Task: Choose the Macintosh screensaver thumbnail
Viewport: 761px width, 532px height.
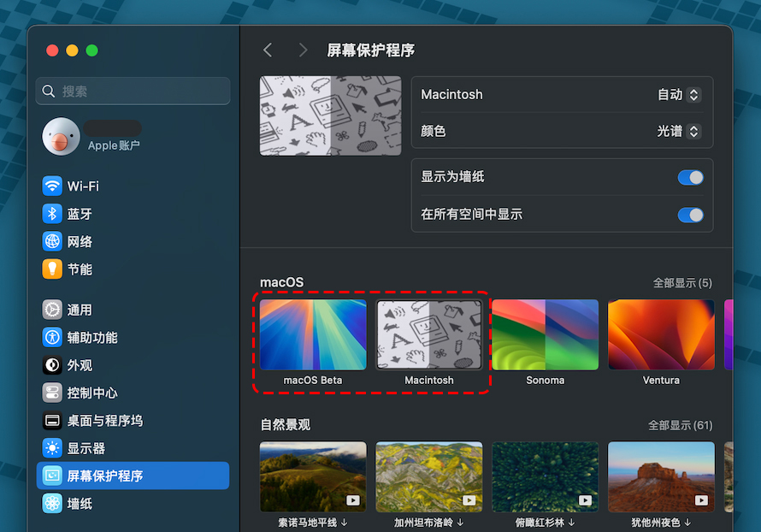Action: point(429,334)
